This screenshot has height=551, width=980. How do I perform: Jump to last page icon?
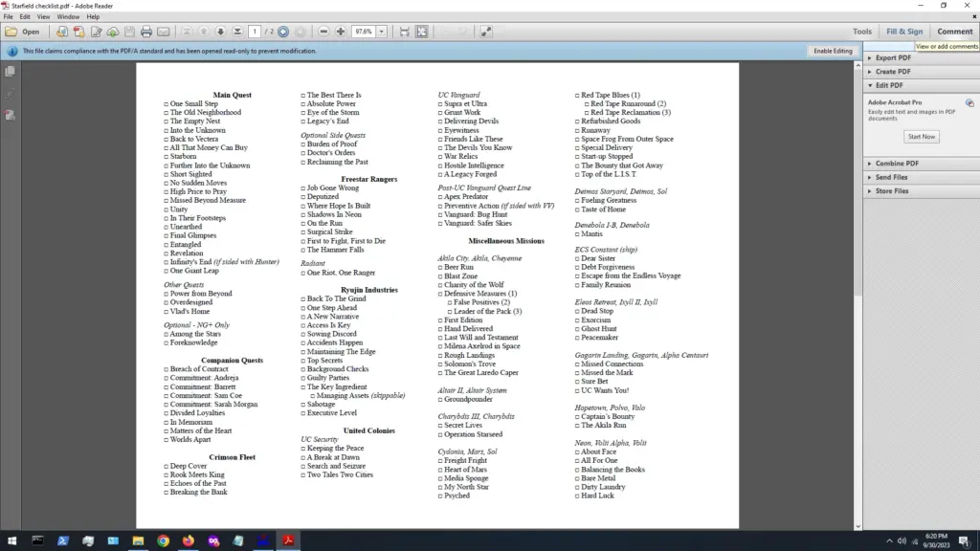pos(237,32)
